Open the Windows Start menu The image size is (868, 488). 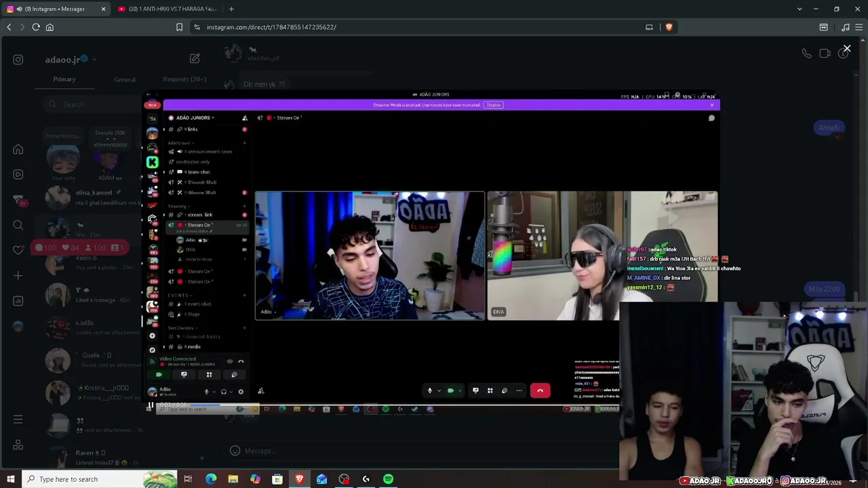click(10, 479)
